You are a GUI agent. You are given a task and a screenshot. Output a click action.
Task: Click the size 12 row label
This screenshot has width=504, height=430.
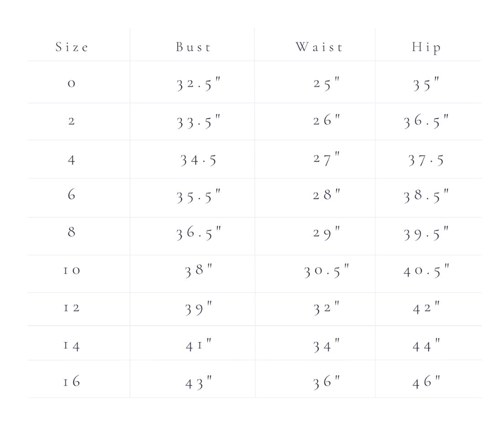71,308
